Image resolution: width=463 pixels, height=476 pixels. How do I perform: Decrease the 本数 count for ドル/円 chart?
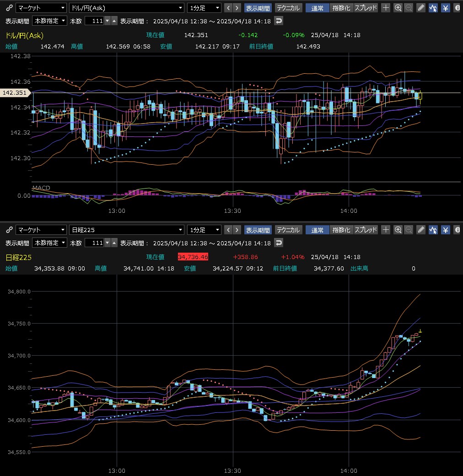107,21
